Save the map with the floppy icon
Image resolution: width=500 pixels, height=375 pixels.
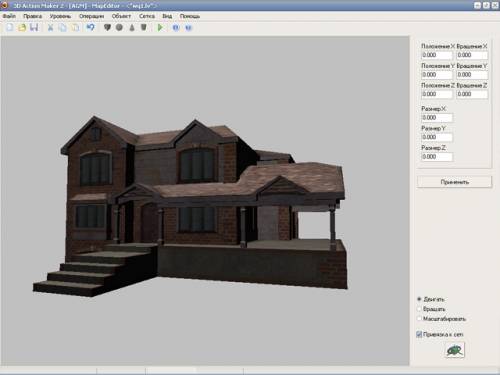tap(34, 27)
